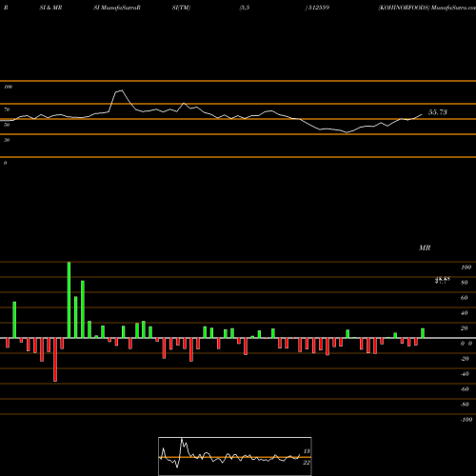Viewport: 476px width, 476px height.
Task: Click the longest red bar in the MR histogram
Action: point(55,360)
